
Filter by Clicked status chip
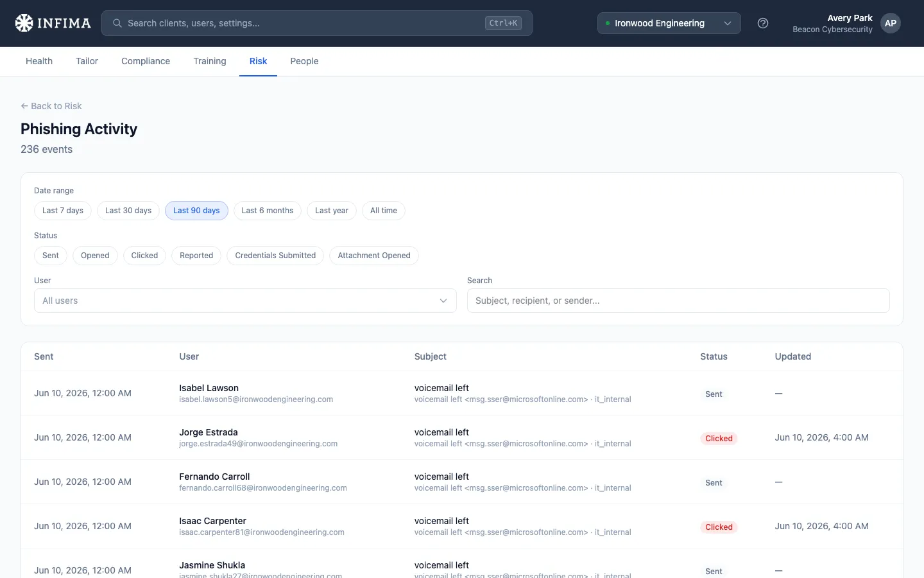pyautogui.click(x=144, y=256)
